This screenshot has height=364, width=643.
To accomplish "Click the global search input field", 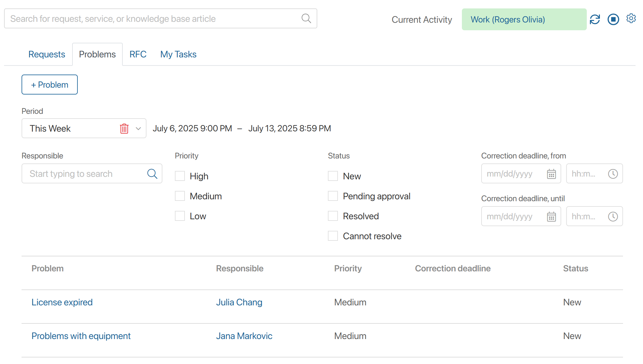I will [x=161, y=18].
